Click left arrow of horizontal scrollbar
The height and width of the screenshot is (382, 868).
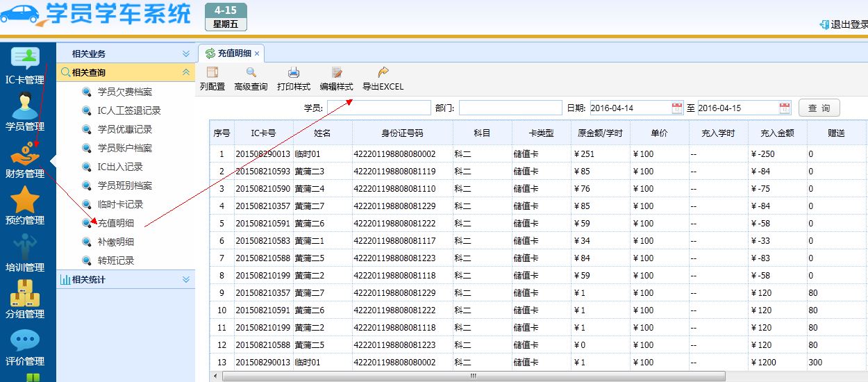215,376
